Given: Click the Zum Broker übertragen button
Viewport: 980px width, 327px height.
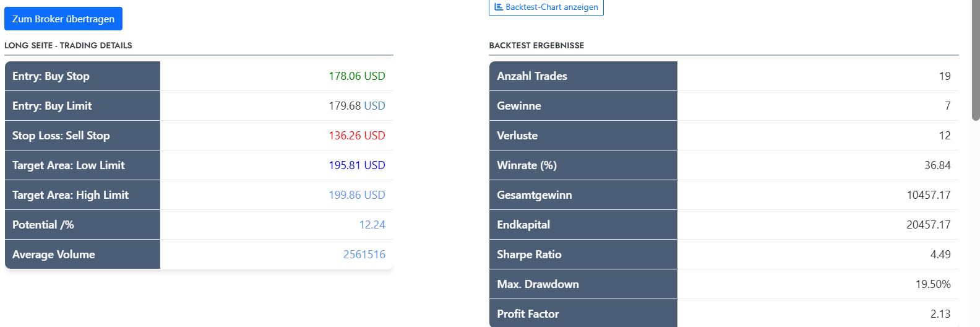Looking at the screenshot, I should [x=63, y=19].
